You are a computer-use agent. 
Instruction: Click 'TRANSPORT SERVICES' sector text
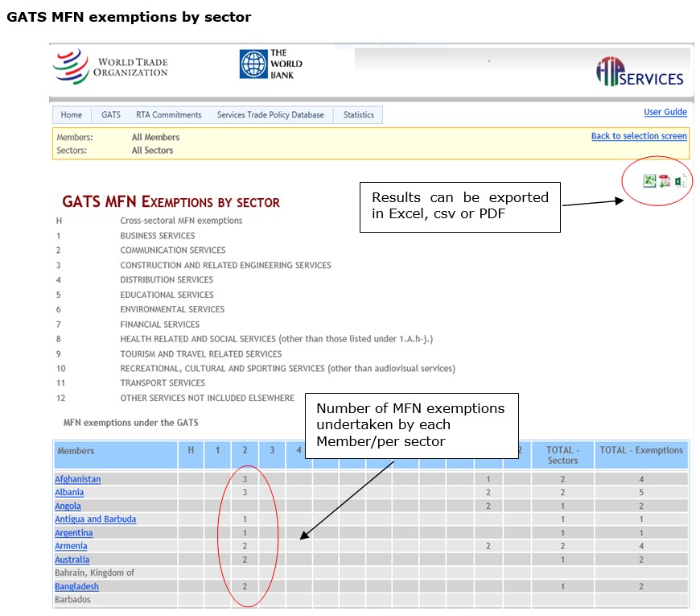[163, 382]
